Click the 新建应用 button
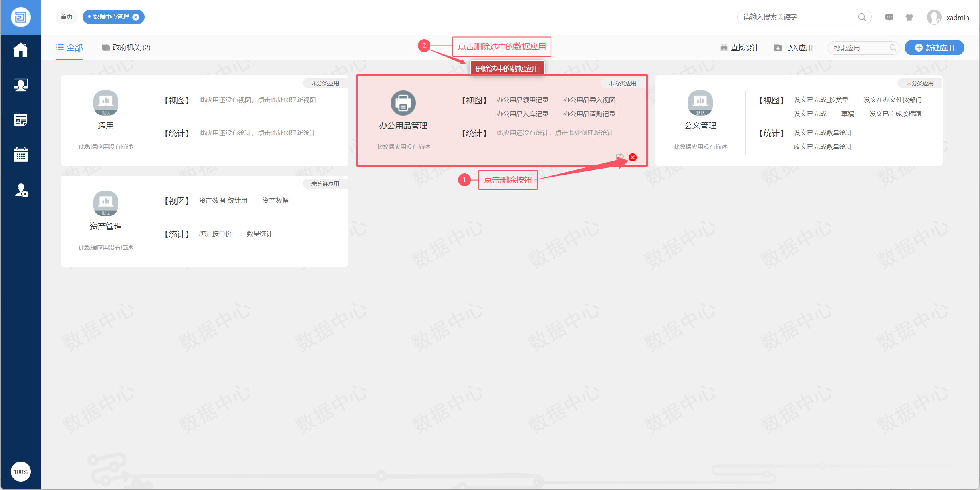The width and height of the screenshot is (980, 490). tap(934, 48)
